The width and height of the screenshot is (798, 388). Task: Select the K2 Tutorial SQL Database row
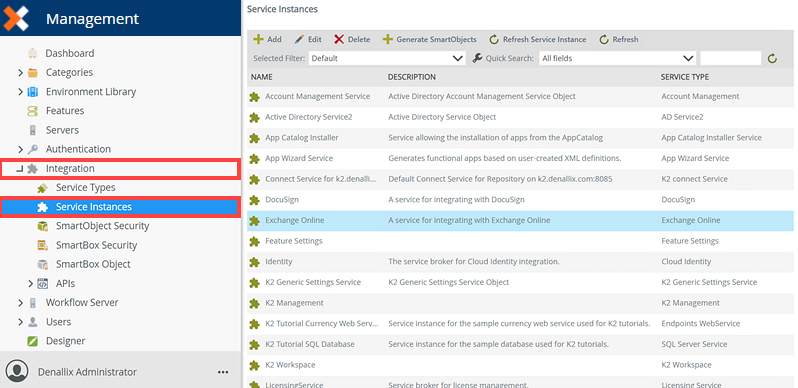(521, 345)
